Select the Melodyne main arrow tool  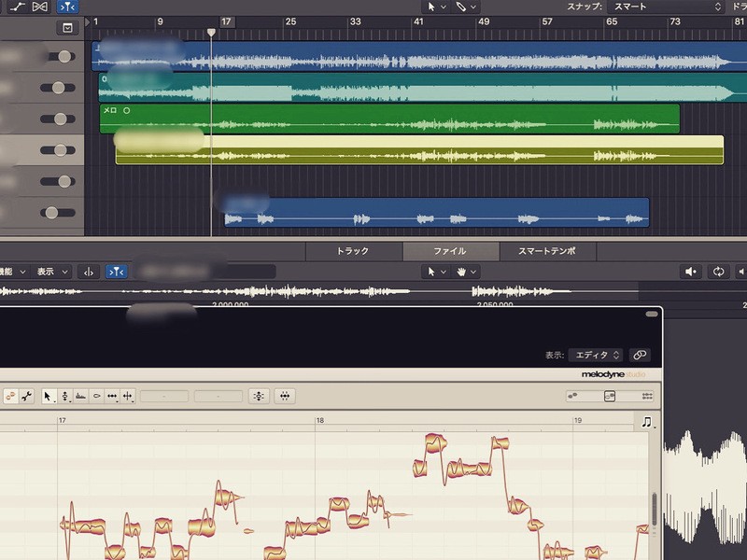coord(49,397)
